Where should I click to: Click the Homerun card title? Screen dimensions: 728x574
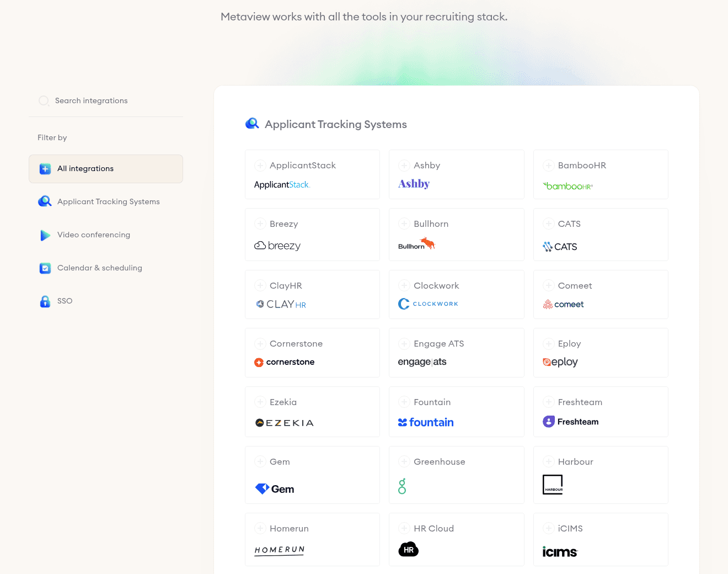[289, 529]
